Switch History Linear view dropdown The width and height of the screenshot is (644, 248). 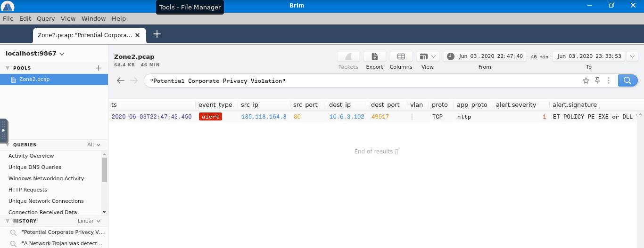89,221
